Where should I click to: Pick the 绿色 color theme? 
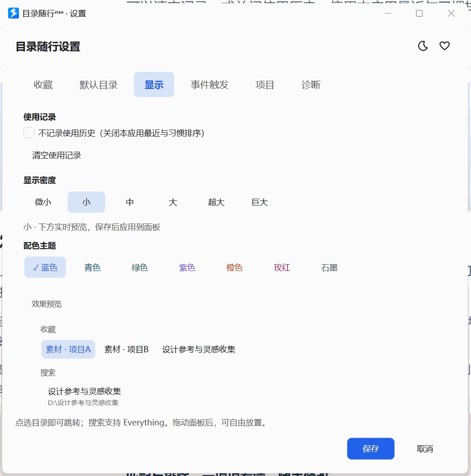point(140,267)
